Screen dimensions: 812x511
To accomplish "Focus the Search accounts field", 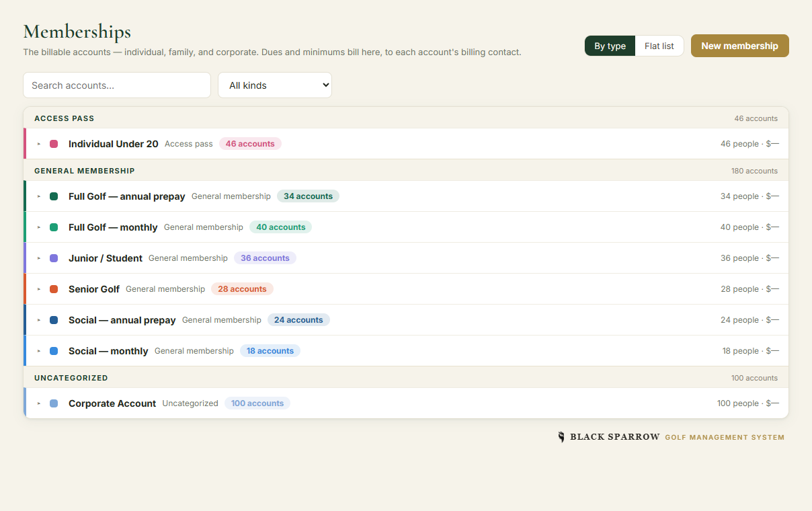I will tap(117, 85).
